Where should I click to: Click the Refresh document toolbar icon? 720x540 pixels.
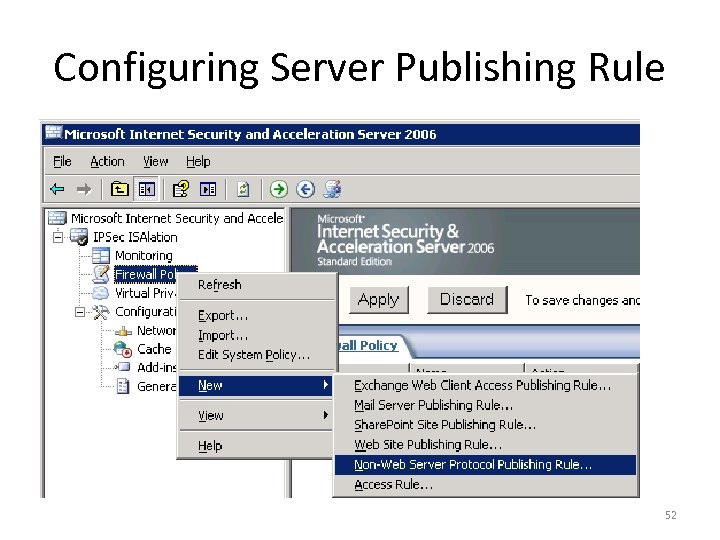tap(243, 189)
